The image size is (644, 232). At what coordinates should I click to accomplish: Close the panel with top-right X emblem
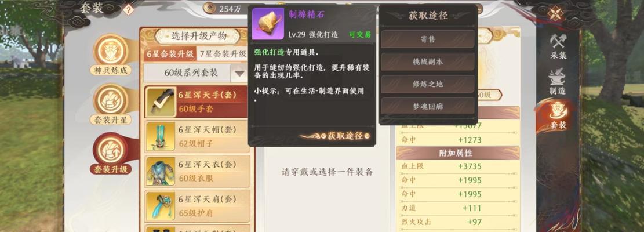[557, 13]
